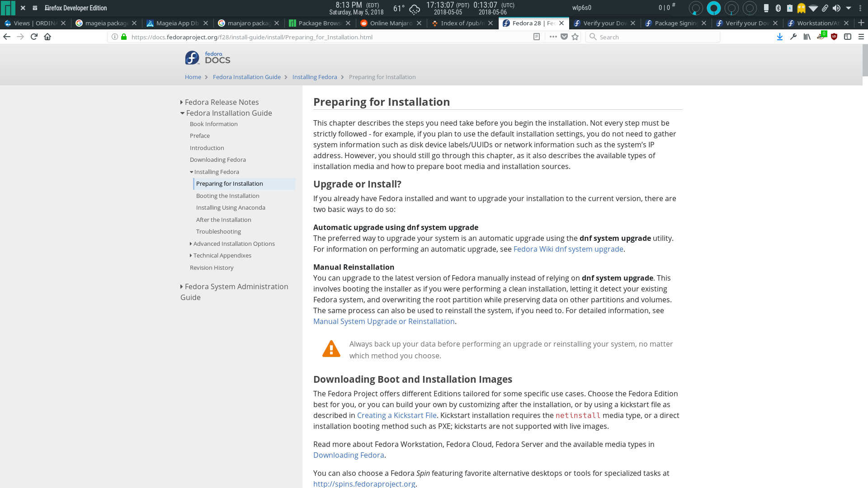Open the volume control tray icon
Image resolution: width=868 pixels, height=488 pixels.
[836, 8]
